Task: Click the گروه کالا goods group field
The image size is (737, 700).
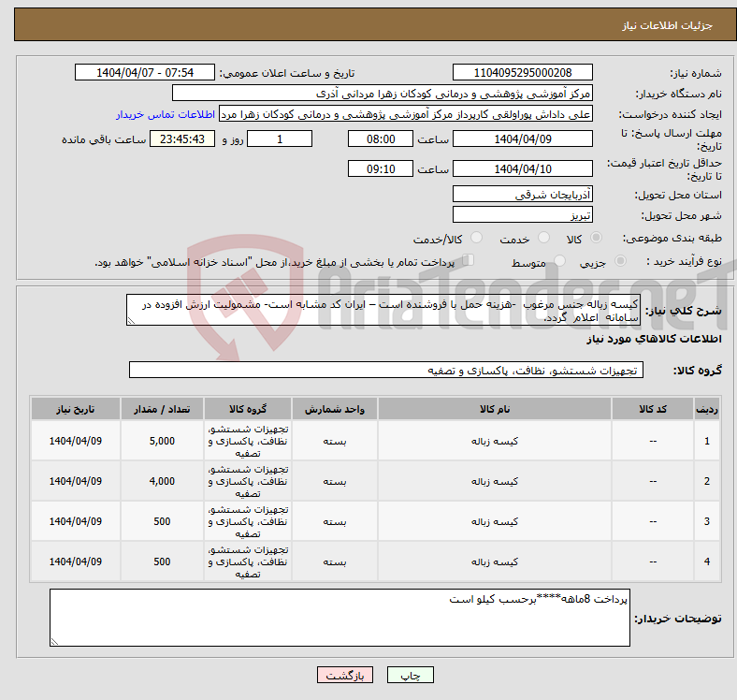Action: tap(386, 370)
